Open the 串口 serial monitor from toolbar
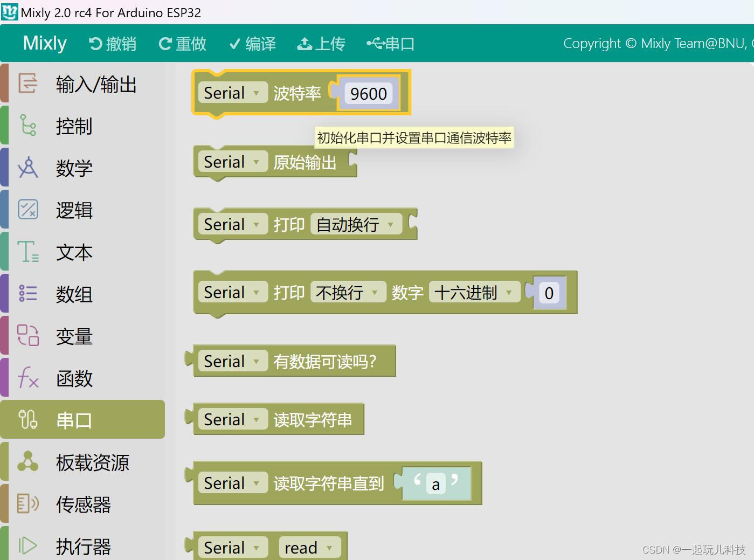 [x=391, y=44]
